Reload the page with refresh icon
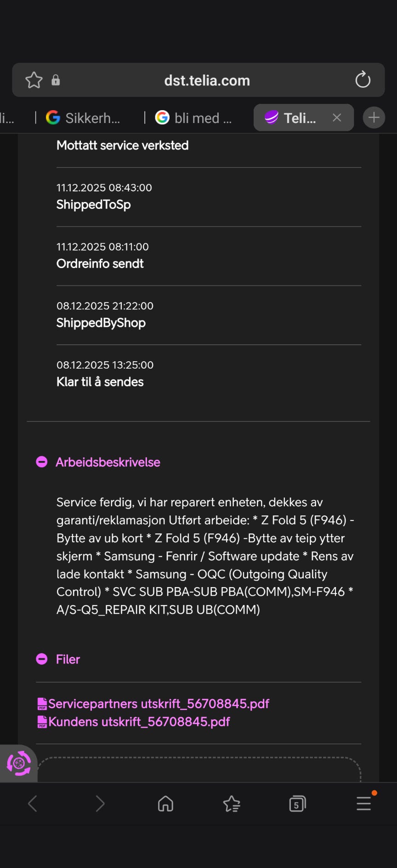The image size is (397, 868). coord(363,80)
